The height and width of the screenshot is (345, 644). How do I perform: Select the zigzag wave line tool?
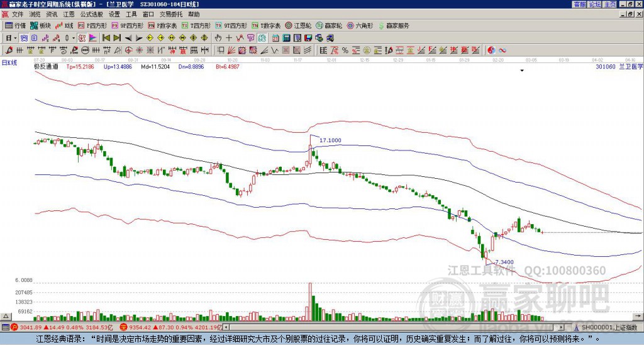pos(274,50)
